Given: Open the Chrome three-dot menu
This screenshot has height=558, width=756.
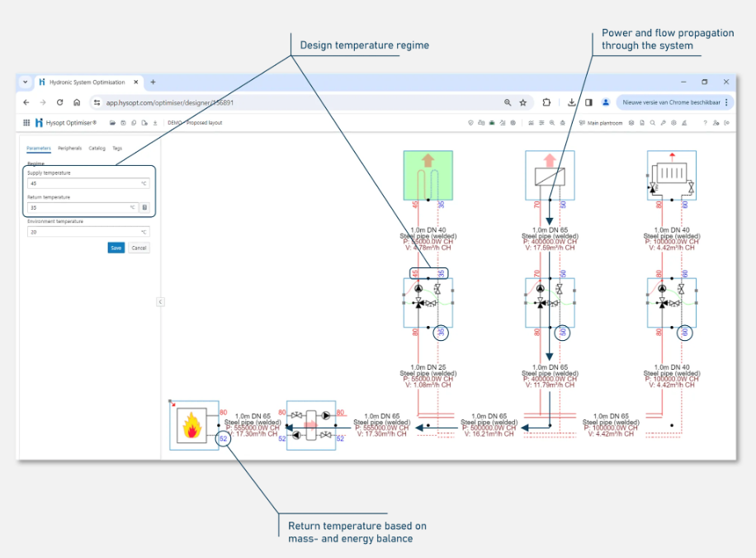Looking at the screenshot, I should coord(726,102).
